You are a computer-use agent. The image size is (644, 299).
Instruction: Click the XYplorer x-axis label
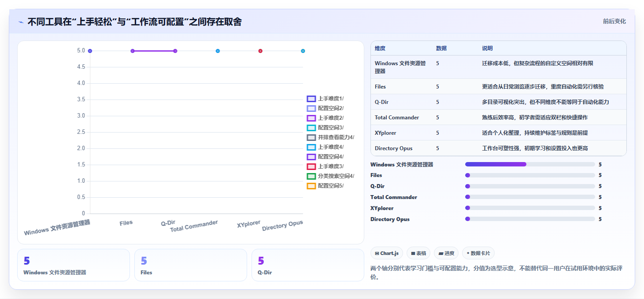249,224
